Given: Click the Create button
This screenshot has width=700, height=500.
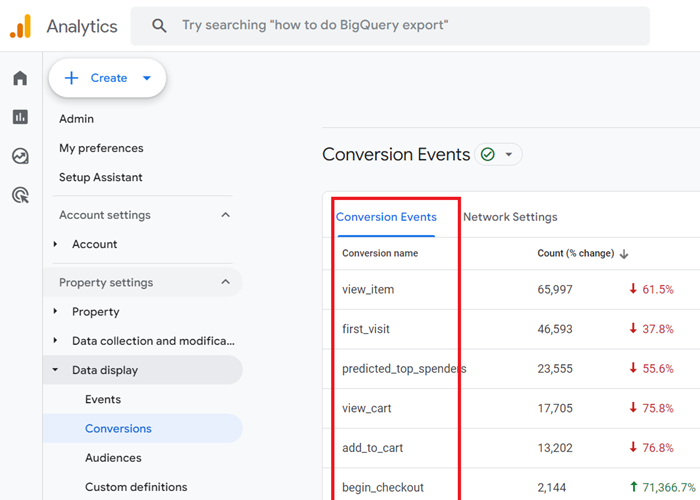Looking at the screenshot, I should pos(107,78).
